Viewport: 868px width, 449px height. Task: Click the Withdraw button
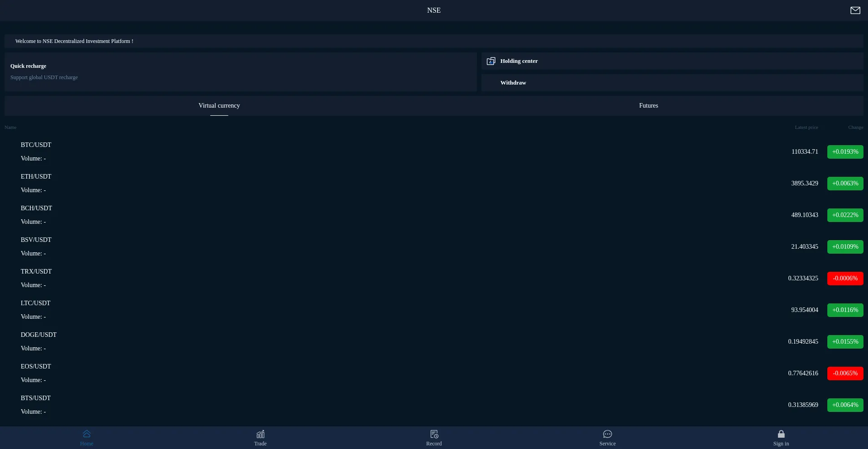[x=513, y=83]
